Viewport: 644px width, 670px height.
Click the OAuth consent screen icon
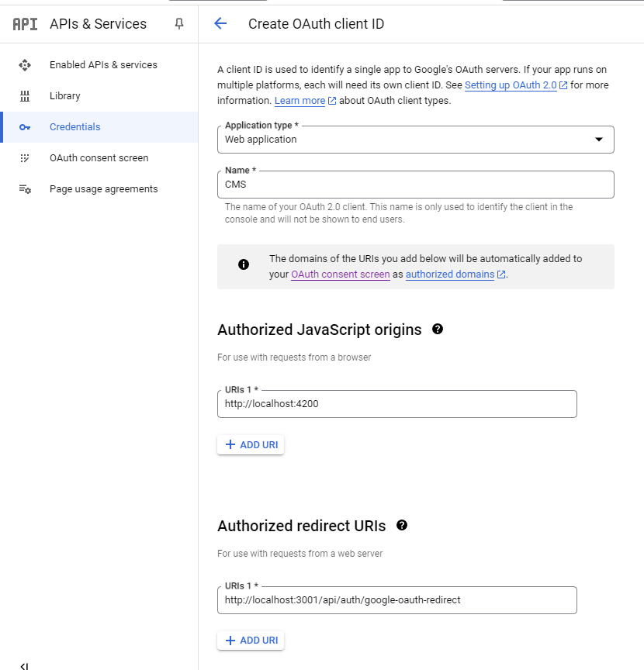25,158
